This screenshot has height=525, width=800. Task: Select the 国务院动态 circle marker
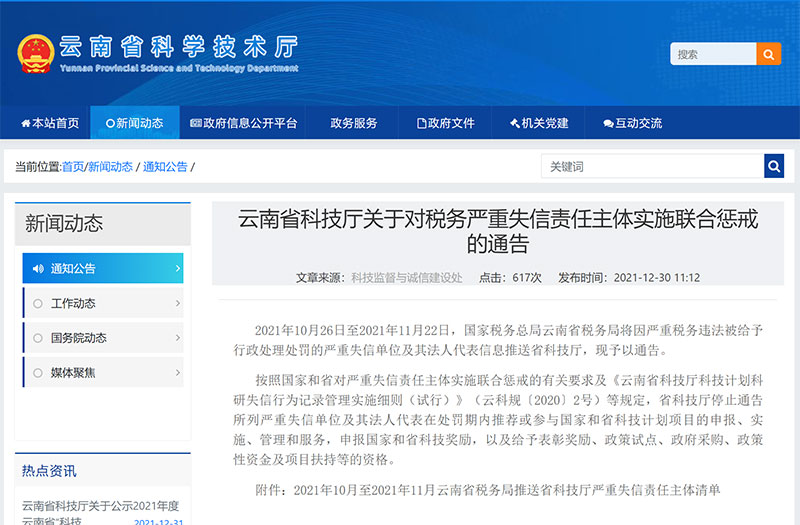point(38,338)
